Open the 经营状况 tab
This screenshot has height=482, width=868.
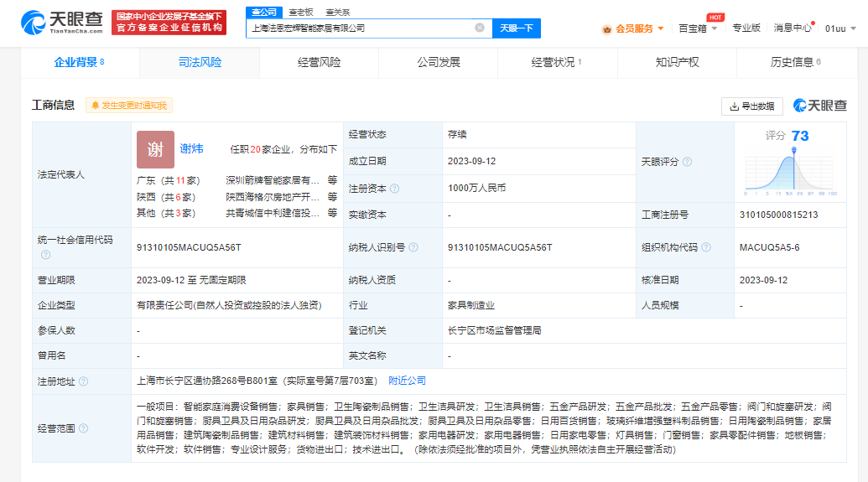(x=557, y=63)
